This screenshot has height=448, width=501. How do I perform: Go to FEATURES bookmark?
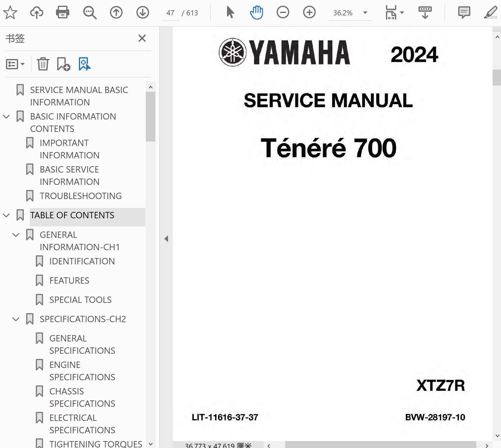(x=69, y=281)
